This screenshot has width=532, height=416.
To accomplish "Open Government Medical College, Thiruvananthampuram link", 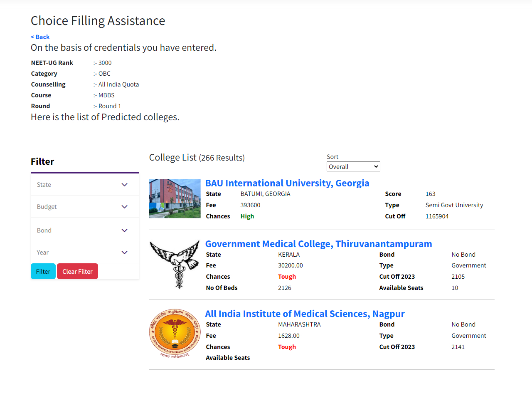I will click(318, 244).
